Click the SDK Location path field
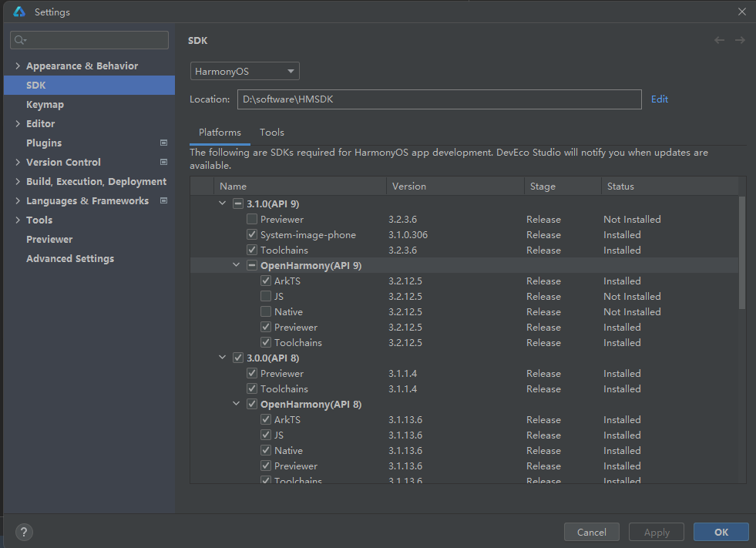The height and width of the screenshot is (548, 756). click(439, 99)
